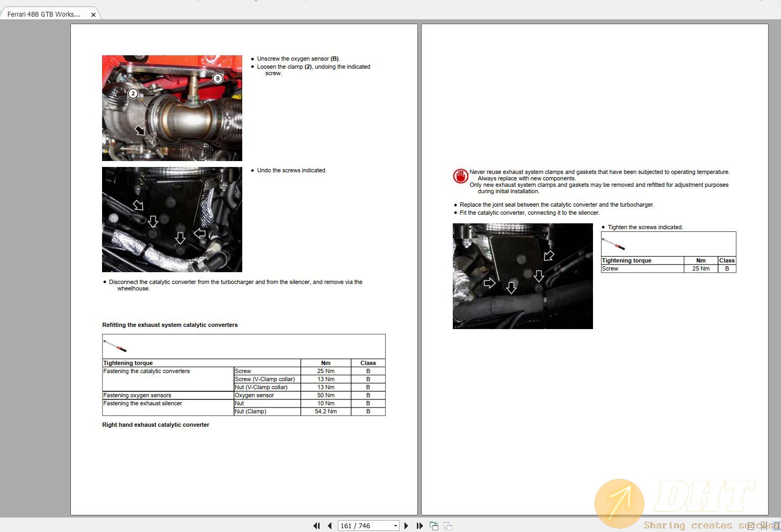Click 'Screw (V-Clamp collar)' table cell
Viewport: 781px width, 532px height.
267,379
